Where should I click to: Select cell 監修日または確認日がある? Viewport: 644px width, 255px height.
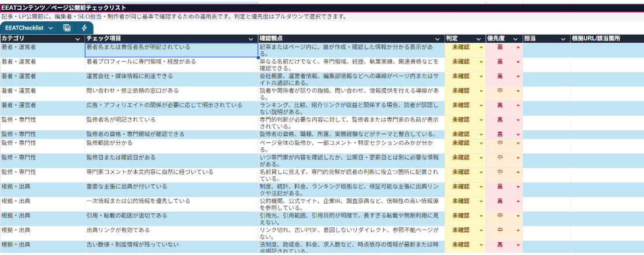[171, 161]
